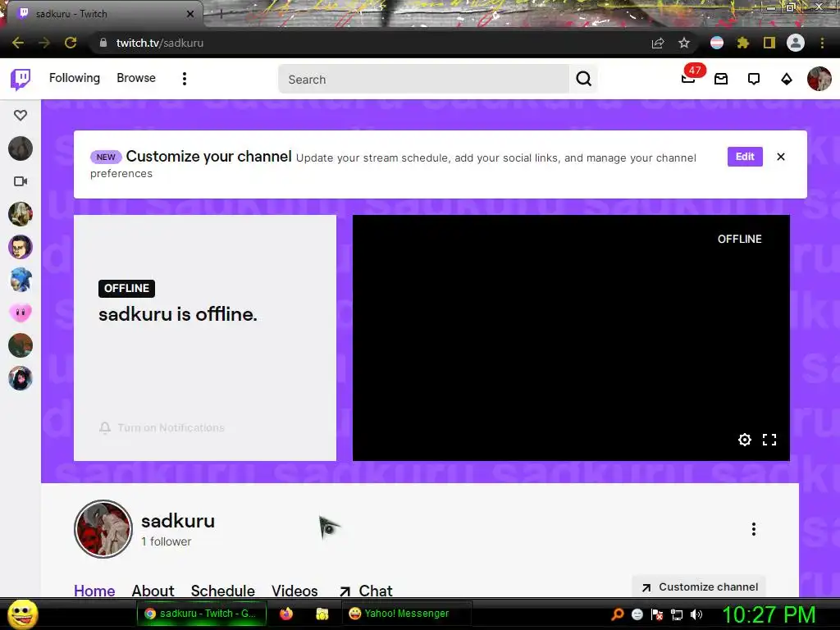Open the Get Bits diamond icon
840x630 pixels.
pyautogui.click(x=787, y=80)
